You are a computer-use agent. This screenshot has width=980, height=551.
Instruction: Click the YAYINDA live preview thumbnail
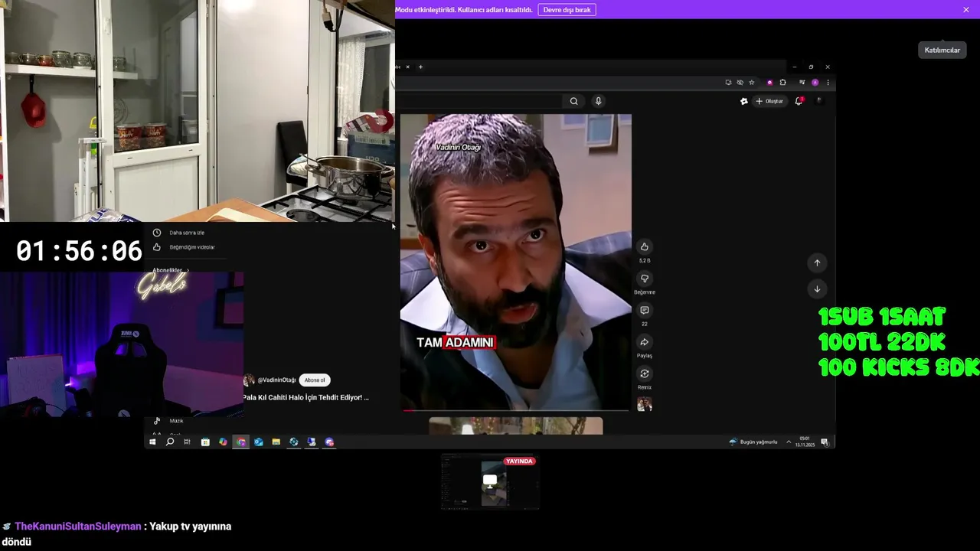coord(490,481)
